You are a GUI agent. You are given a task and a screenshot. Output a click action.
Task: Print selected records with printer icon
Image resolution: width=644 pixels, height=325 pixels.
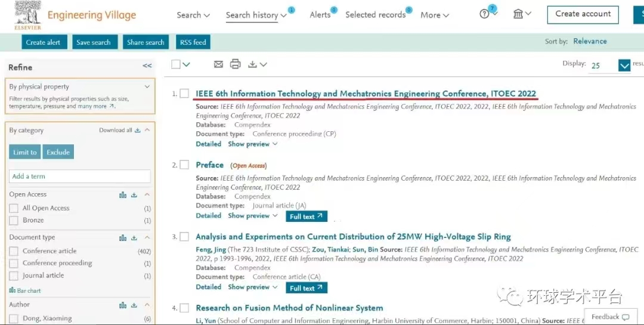(236, 64)
